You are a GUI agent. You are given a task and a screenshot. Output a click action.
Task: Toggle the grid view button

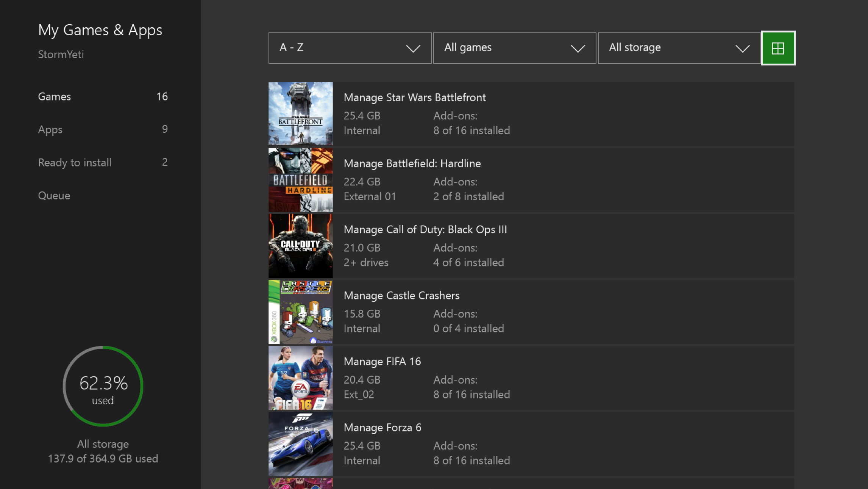[778, 48]
